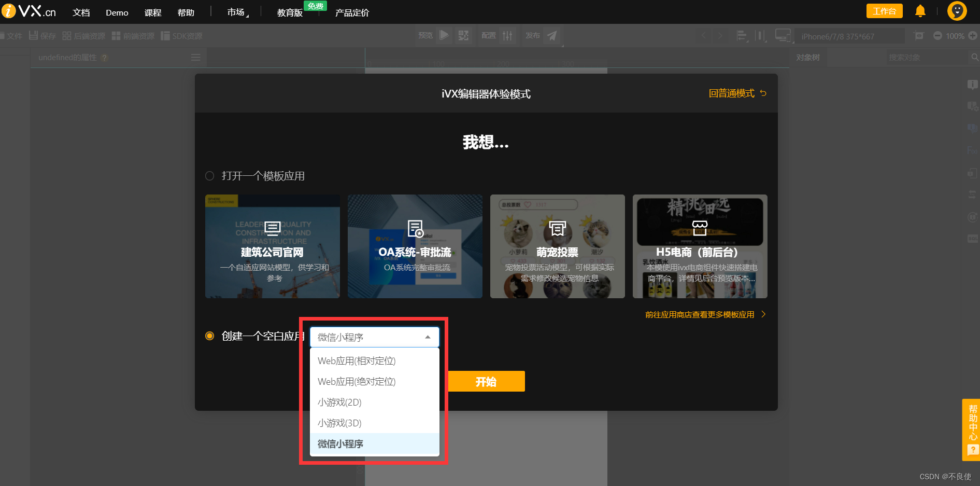Open the 市场 dropdown menu
This screenshot has height=486, width=980.
(238, 12)
